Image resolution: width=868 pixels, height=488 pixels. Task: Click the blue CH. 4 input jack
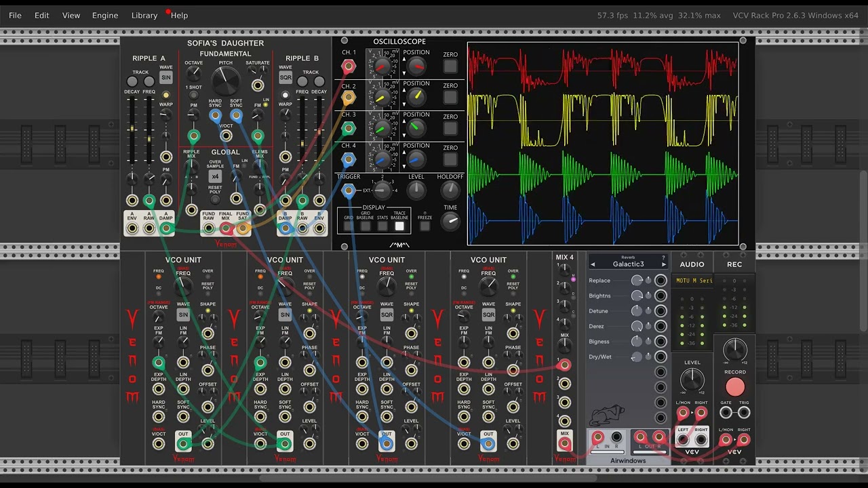point(348,160)
